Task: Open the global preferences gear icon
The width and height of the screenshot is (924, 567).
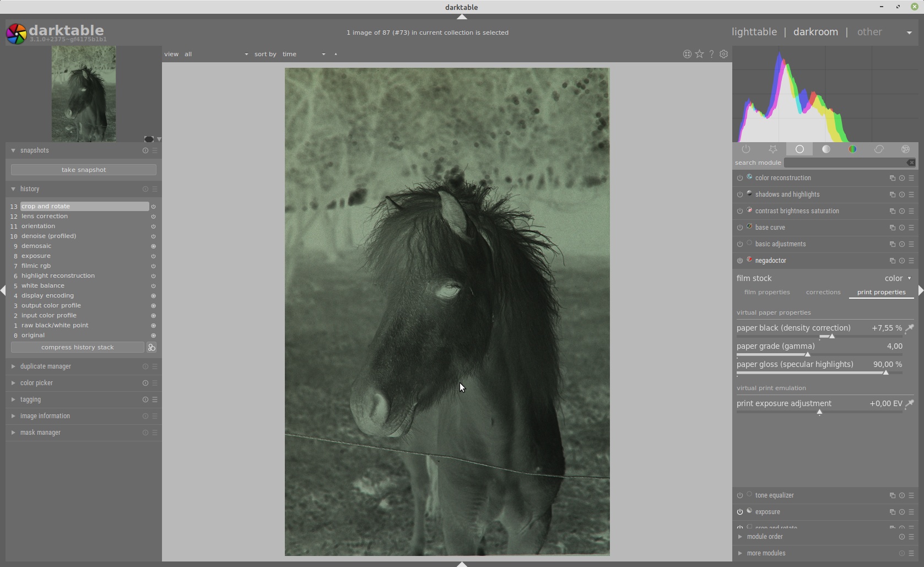Action: pos(724,54)
